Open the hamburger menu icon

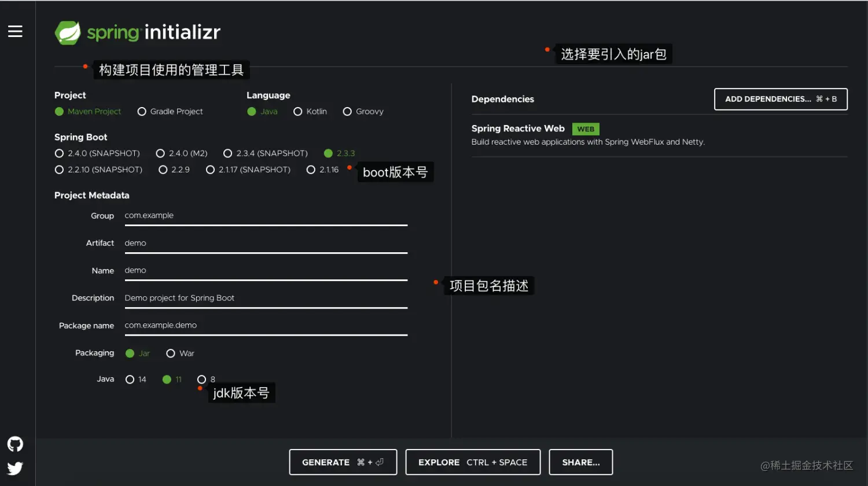[x=15, y=31]
